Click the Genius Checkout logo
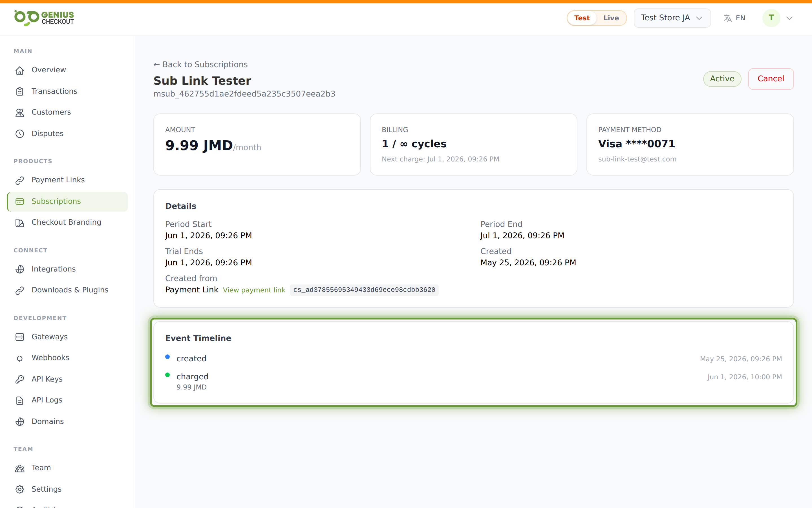 coord(44,18)
